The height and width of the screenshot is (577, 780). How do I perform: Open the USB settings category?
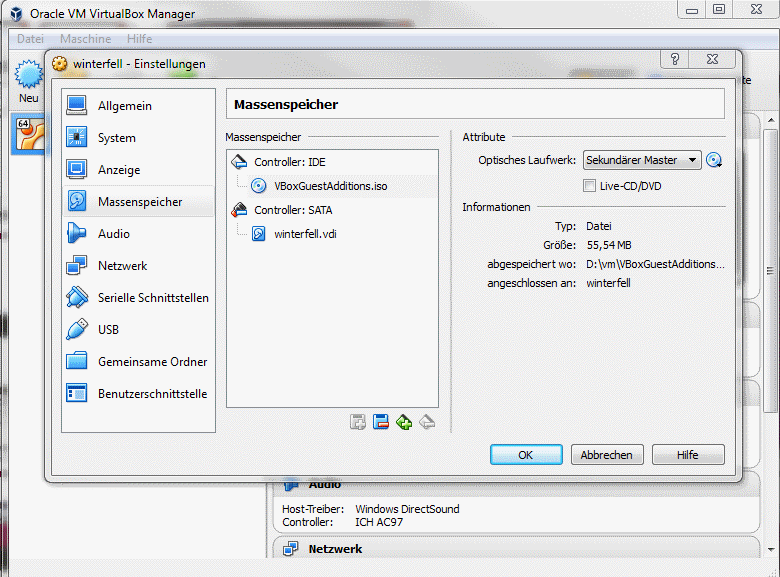[x=138, y=329]
